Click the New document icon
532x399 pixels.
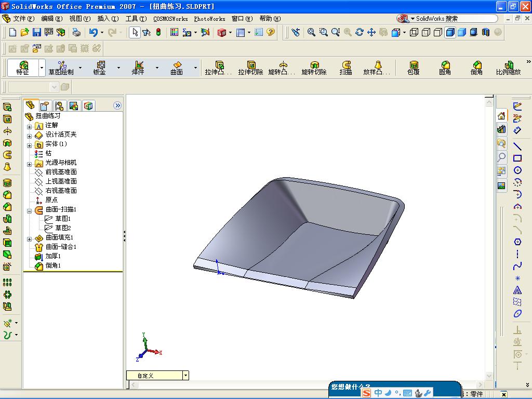tap(12, 32)
